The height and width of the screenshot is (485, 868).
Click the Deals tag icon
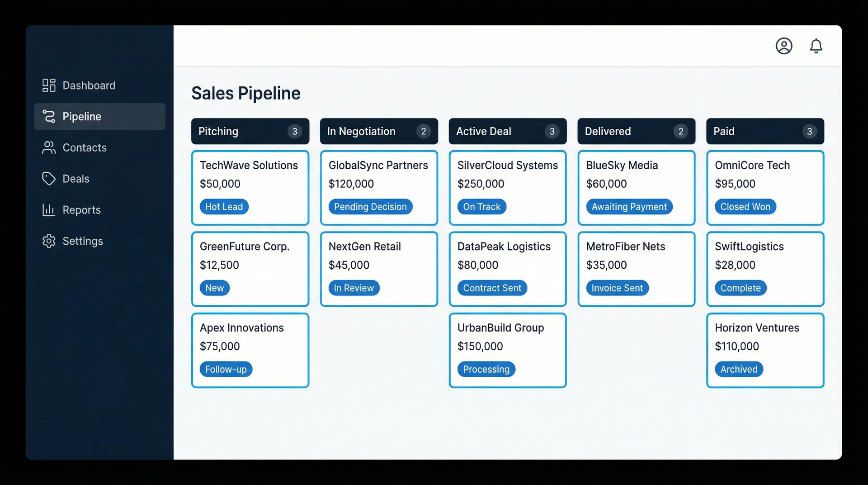pyautogui.click(x=48, y=178)
